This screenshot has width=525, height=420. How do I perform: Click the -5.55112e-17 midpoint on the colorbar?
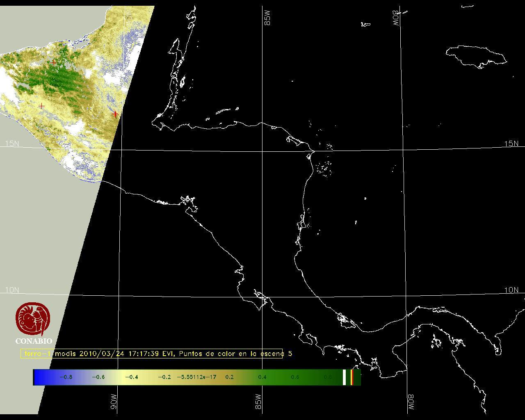point(196,377)
